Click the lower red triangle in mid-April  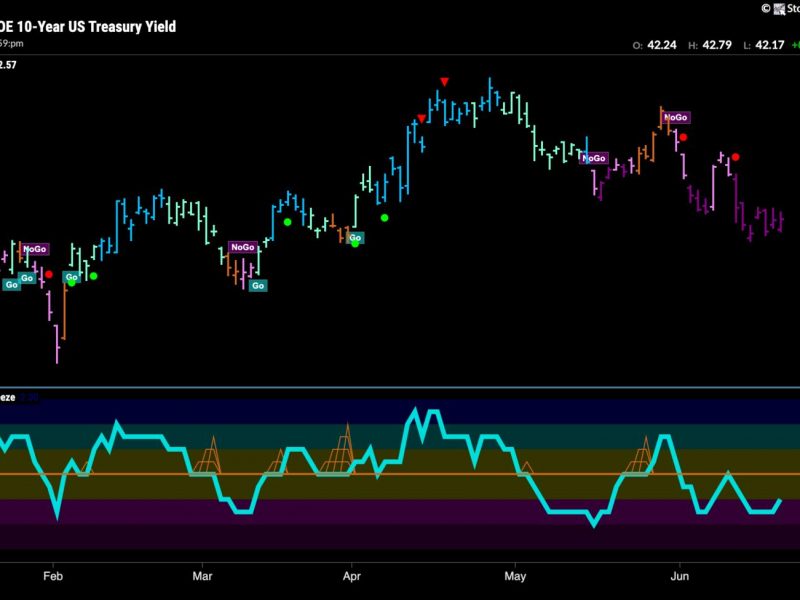point(421,118)
